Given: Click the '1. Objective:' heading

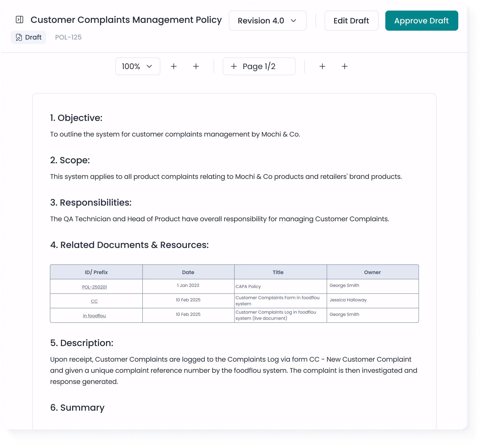Looking at the screenshot, I should click(76, 118).
